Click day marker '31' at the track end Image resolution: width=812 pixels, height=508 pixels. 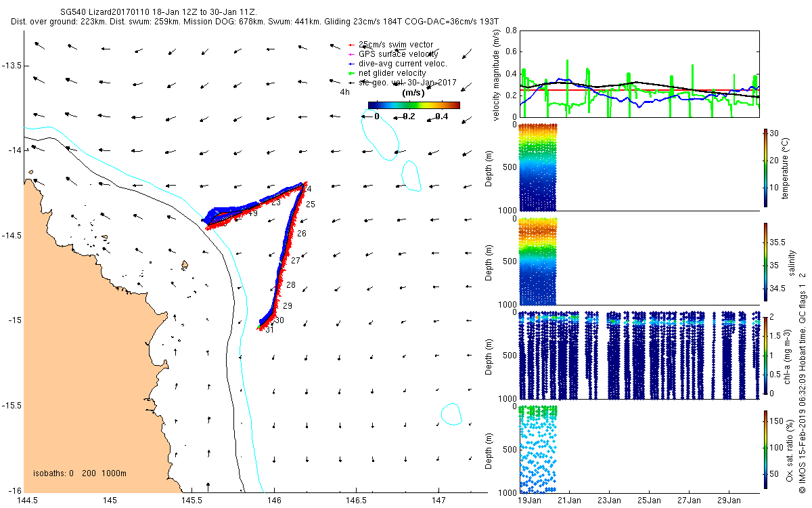click(x=269, y=331)
